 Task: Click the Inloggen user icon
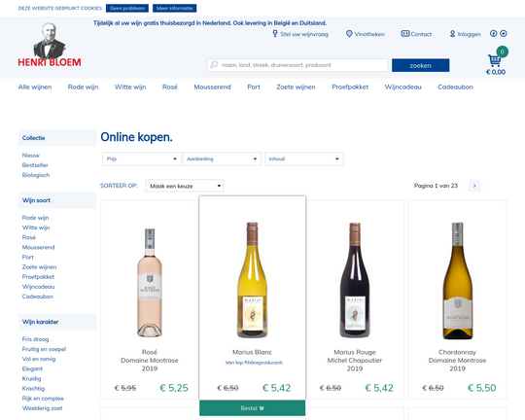452,34
